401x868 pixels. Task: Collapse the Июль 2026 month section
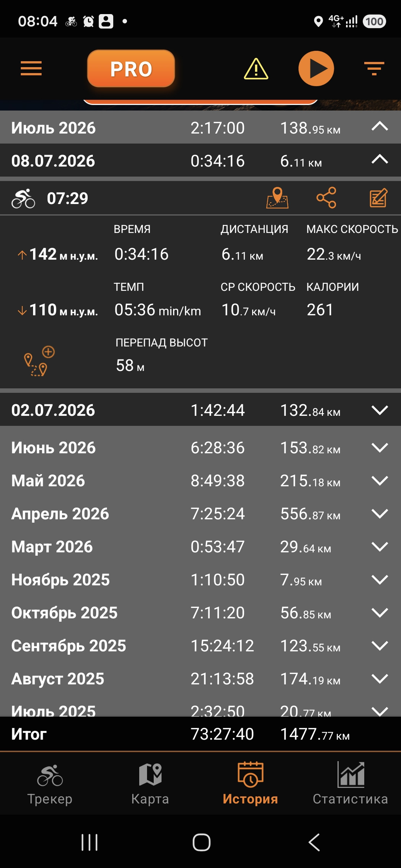379,127
